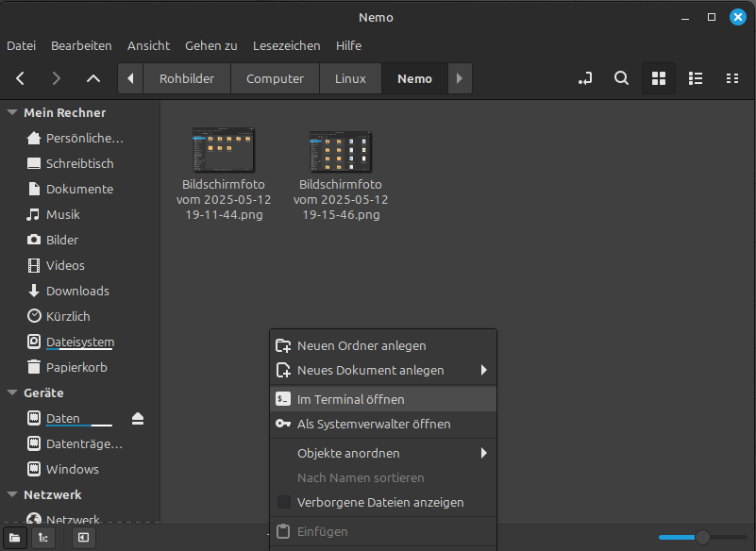
Task: Switch to compact view
Action: tap(731, 78)
